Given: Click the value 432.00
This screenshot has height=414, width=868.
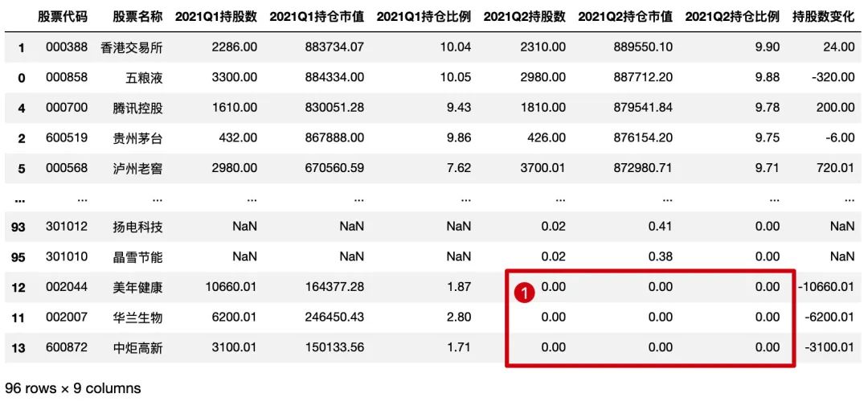Looking at the screenshot, I should click(240, 137).
